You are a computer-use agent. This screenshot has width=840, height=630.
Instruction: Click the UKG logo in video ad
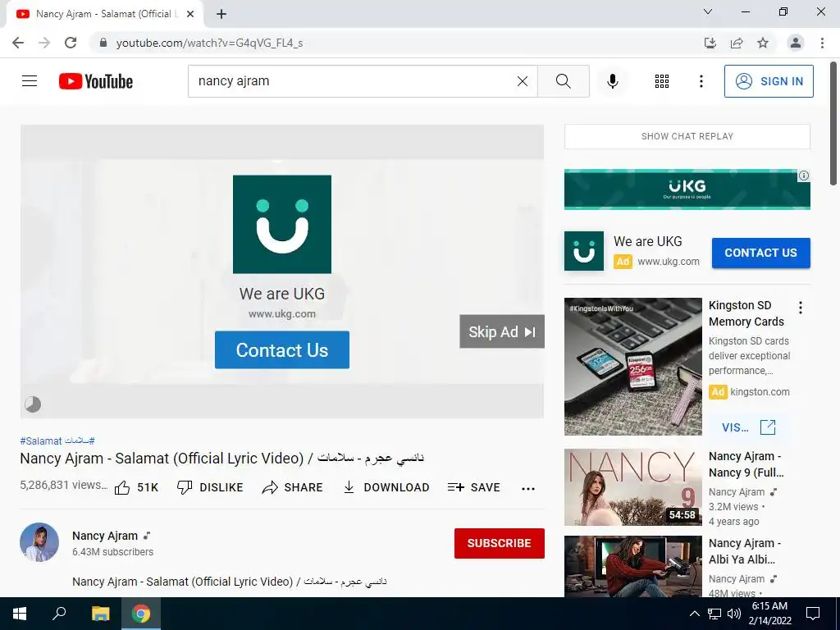[282, 224]
